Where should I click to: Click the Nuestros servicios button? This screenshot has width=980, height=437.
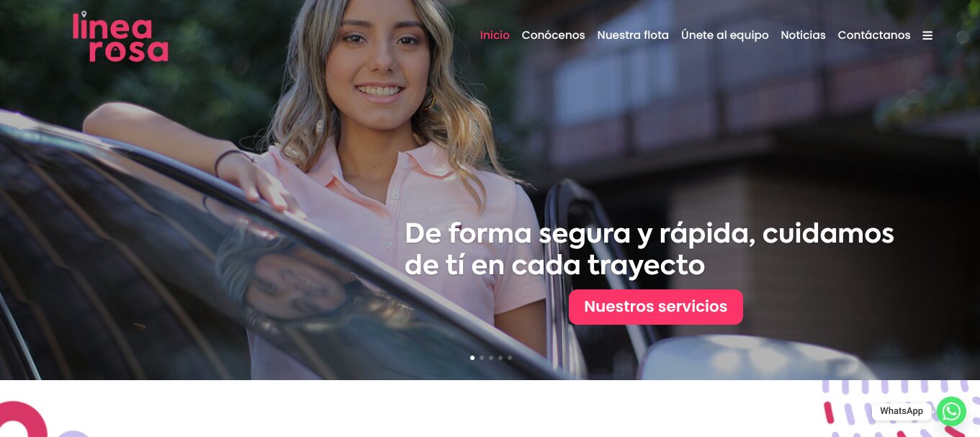[656, 307]
